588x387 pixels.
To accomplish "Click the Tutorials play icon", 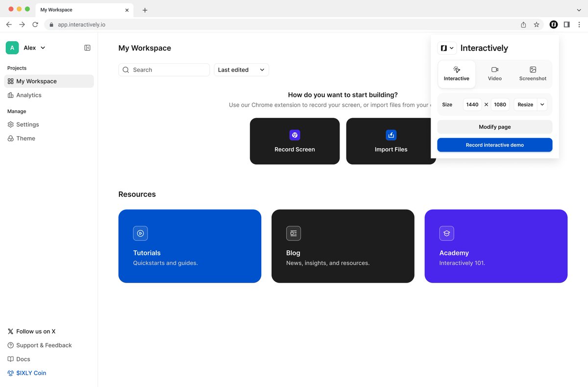I will [x=141, y=233].
